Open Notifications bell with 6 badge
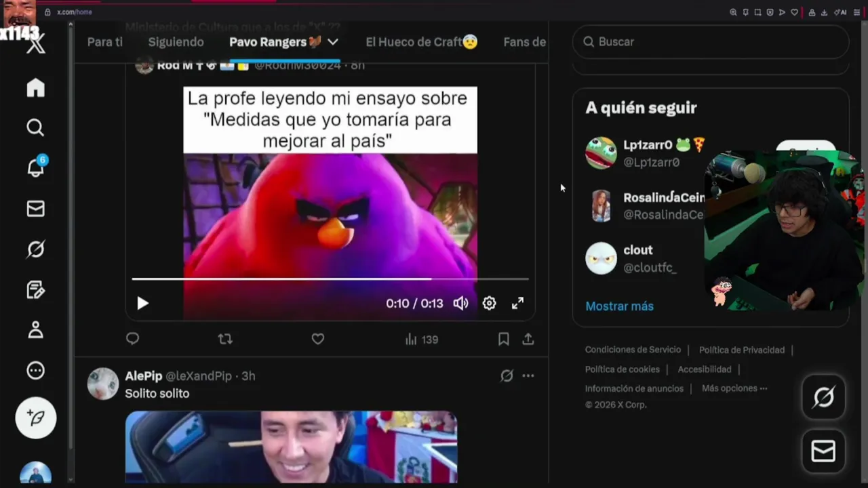The image size is (868, 488). 36,167
